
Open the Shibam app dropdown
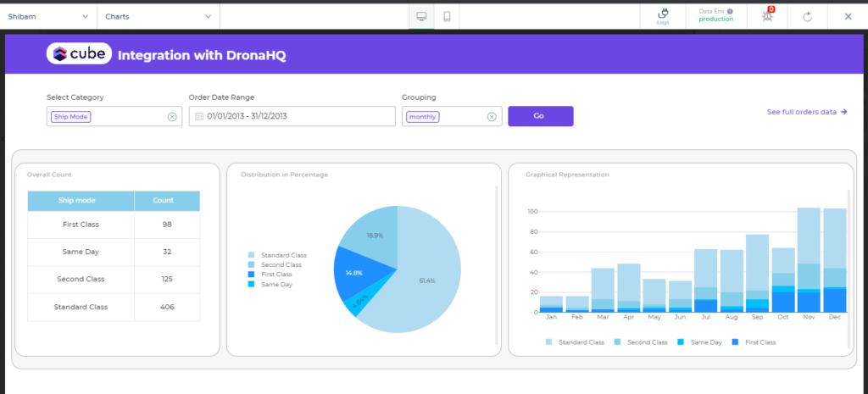click(48, 16)
